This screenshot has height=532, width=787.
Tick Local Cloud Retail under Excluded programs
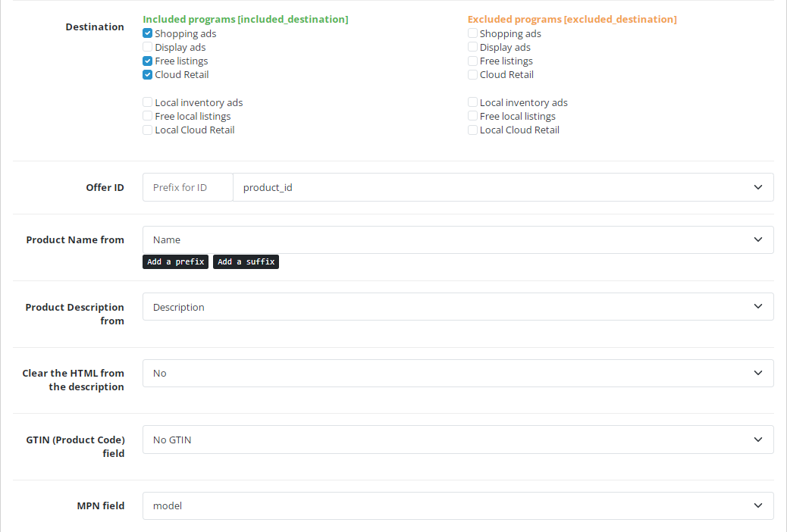pos(472,130)
